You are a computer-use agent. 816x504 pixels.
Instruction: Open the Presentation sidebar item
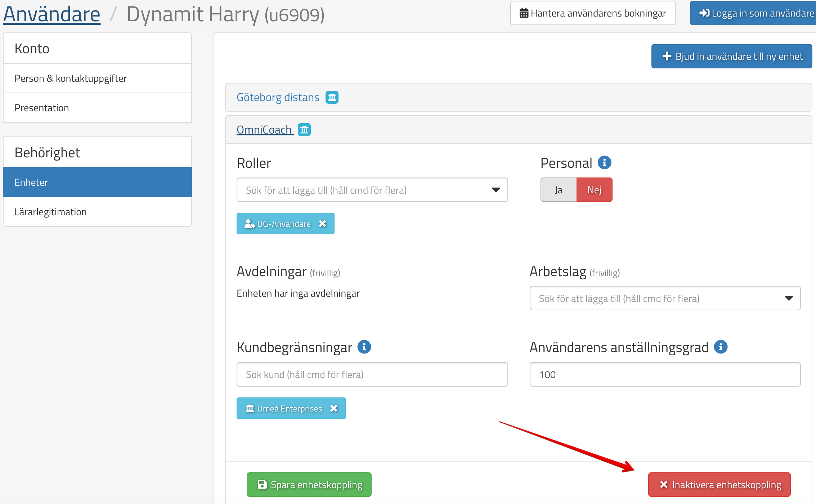click(x=41, y=108)
